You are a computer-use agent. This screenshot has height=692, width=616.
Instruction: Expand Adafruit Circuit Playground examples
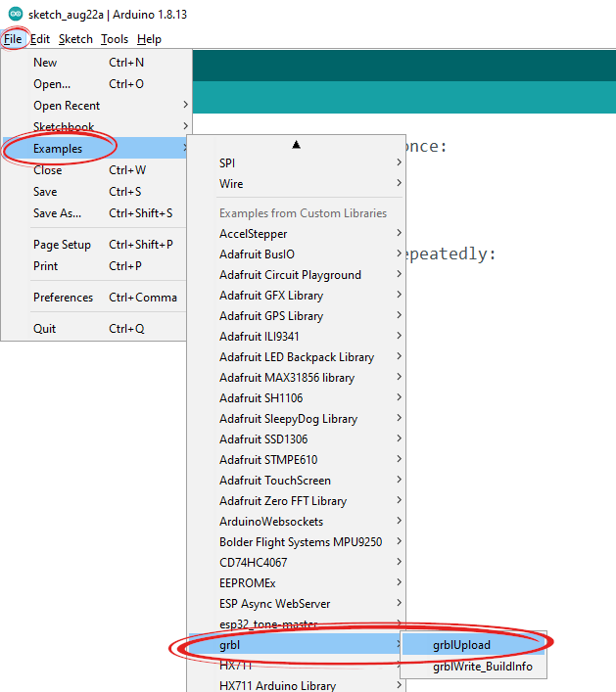coord(297,274)
